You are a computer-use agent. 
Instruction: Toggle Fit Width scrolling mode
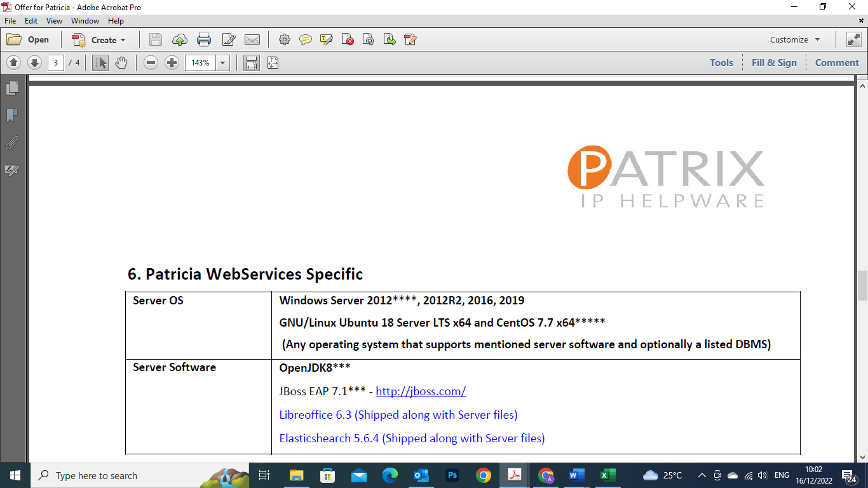252,62
